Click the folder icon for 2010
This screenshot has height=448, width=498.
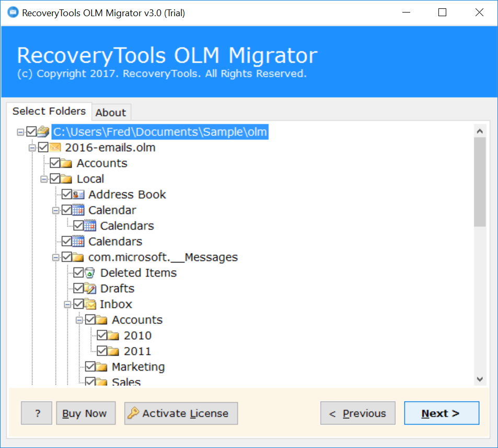click(113, 335)
